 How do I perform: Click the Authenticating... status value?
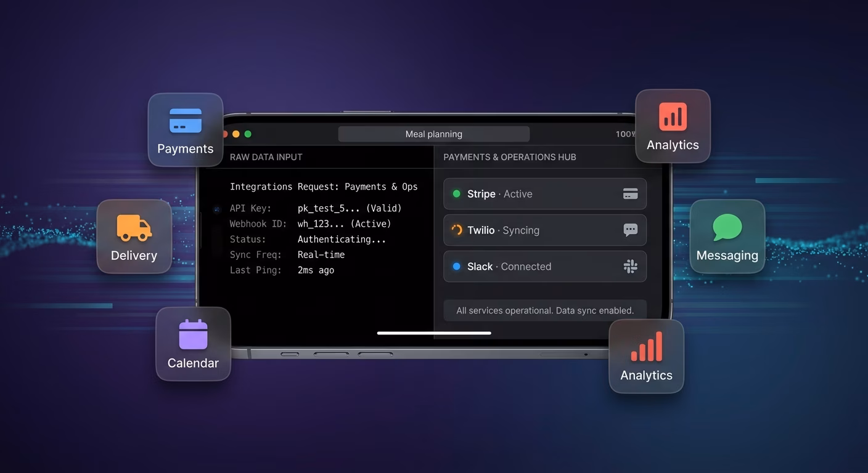342,240
